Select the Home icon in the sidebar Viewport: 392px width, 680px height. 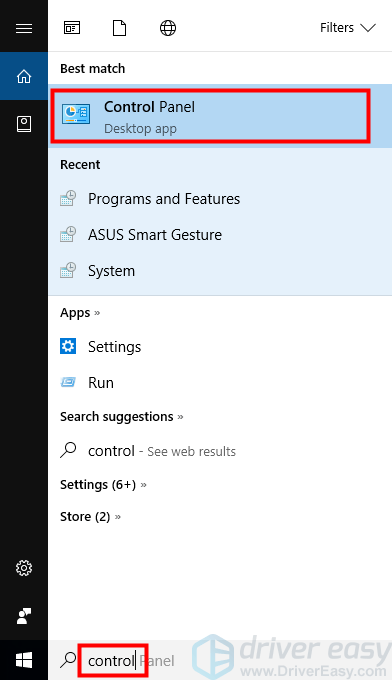coord(24,76)
